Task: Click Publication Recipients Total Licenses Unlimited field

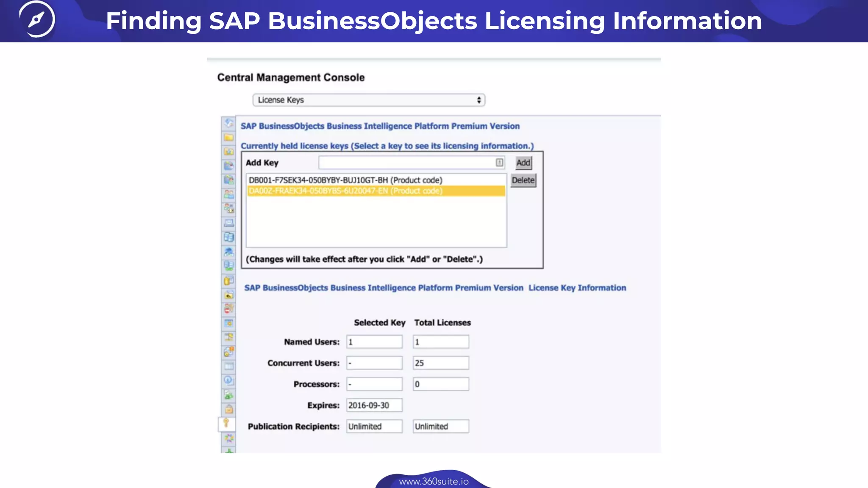Action: (441, 427)
